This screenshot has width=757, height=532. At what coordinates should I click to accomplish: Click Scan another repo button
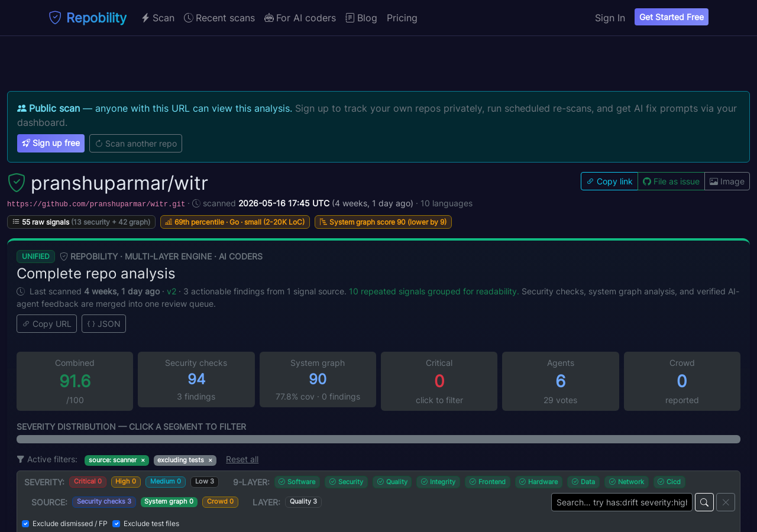135,143
